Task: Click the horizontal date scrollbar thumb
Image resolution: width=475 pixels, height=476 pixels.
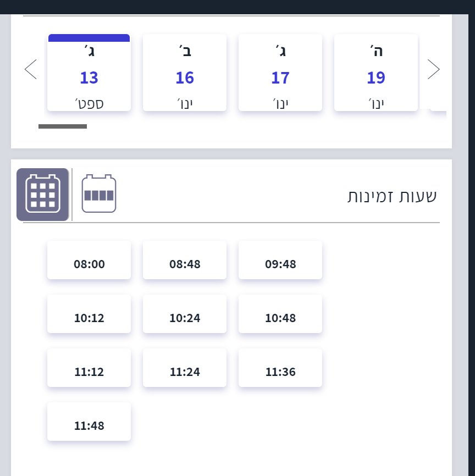Action: pos(63,126)
